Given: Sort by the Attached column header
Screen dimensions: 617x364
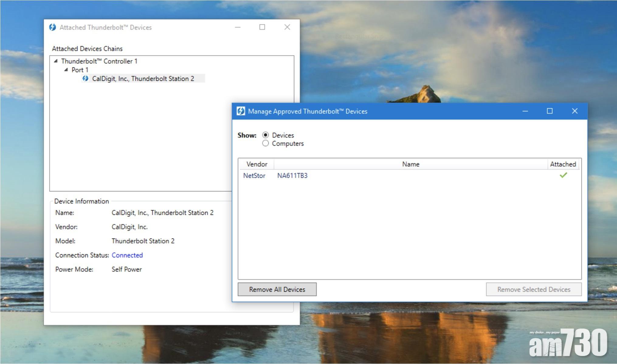Looking at the screenshot, I should (x=563, y=164).
